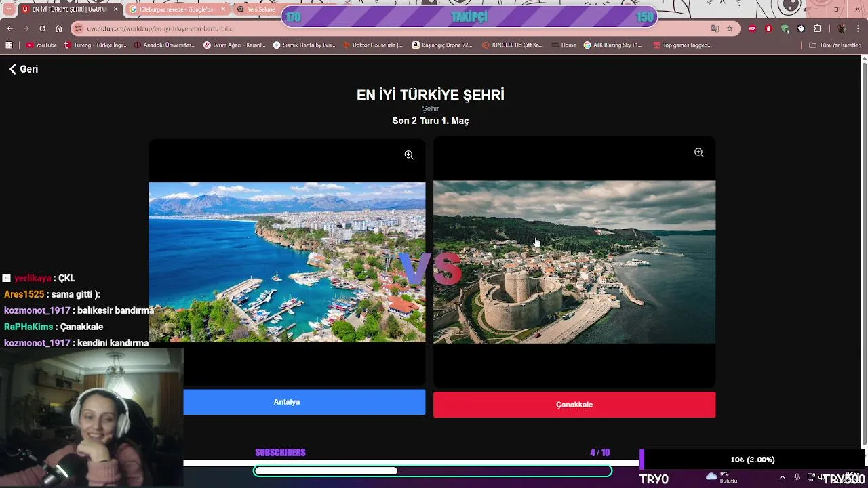Select the Antalya harbor photo
The width and height of the screenshot is (868, 488).
[287, 262]
